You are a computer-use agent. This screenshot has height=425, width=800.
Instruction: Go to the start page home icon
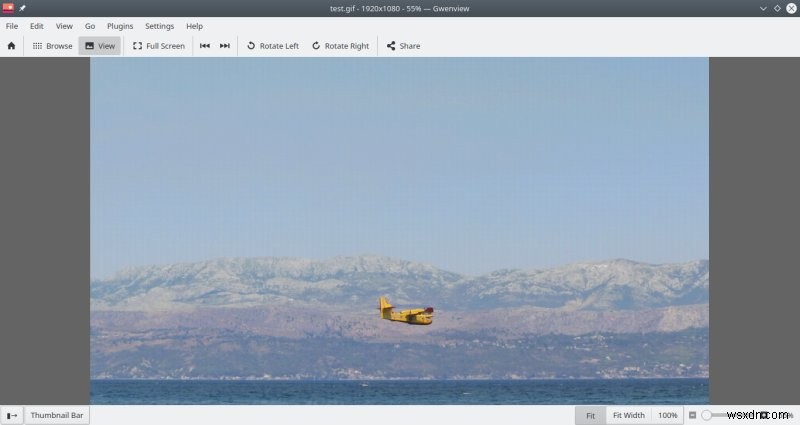[x=11, y=46]
